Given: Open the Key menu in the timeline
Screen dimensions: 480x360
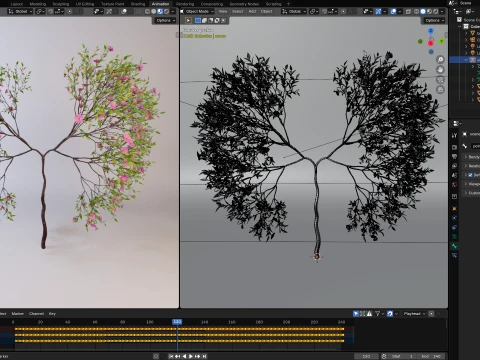Looking at the screenshot, I should (52, 314).
